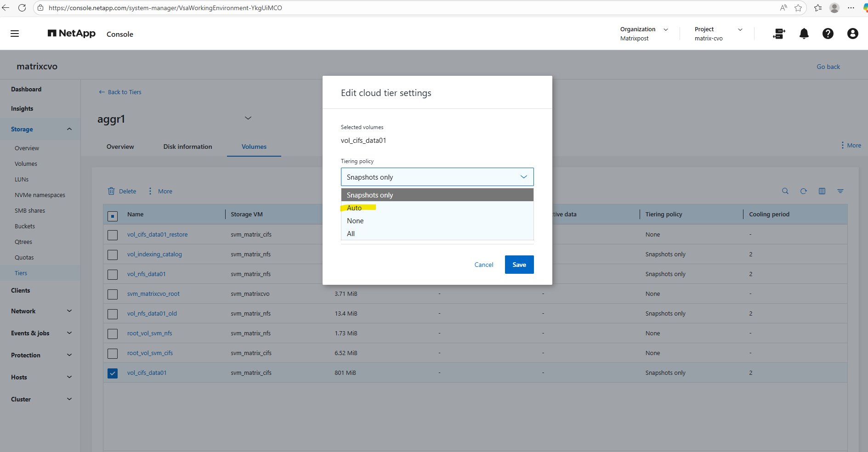Click the search icon above the volumes table
This screenshot has height=452, width=868.
click(785, 191)
